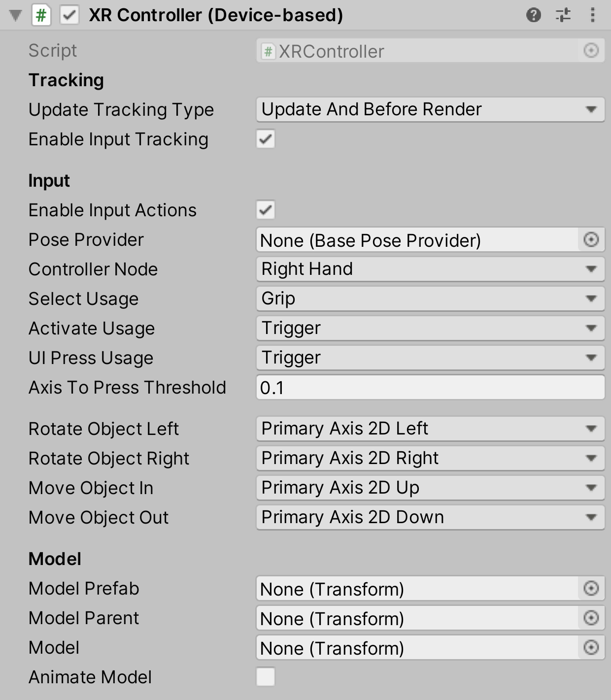Open the Select Usage dropdown showing Grip
The width and height of the screenshot is (611, 700).
(x=429, y=299)
